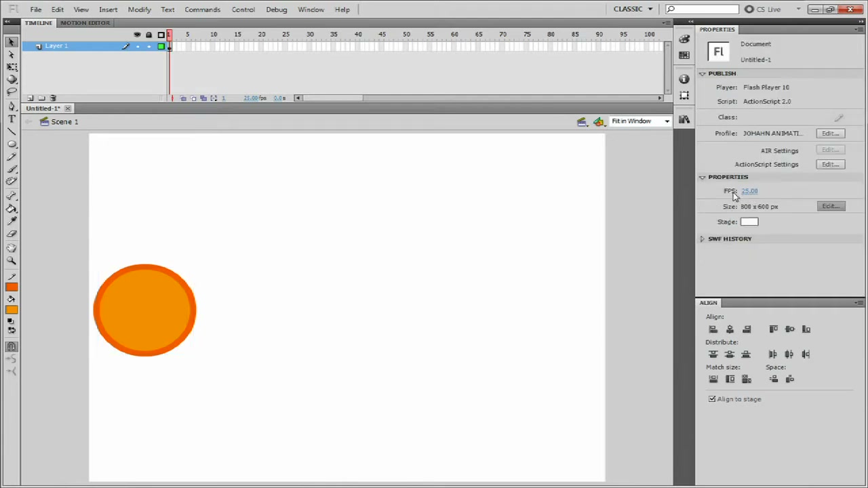Open the Swatches panel grid icon
Screen dimensions: 868x488
[x=684, y=56]
